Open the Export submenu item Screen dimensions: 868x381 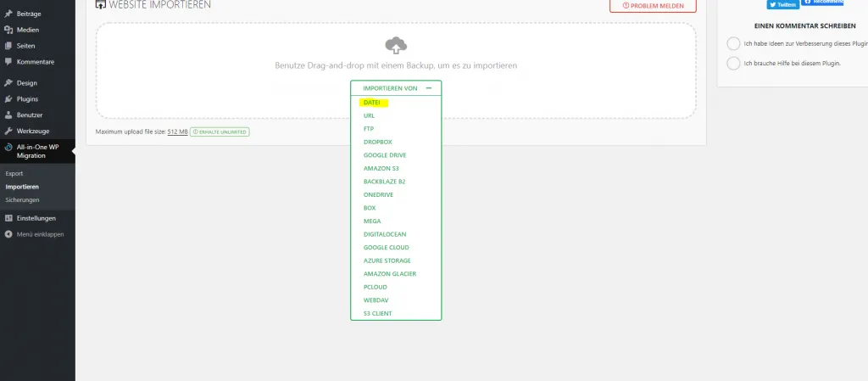14,173
